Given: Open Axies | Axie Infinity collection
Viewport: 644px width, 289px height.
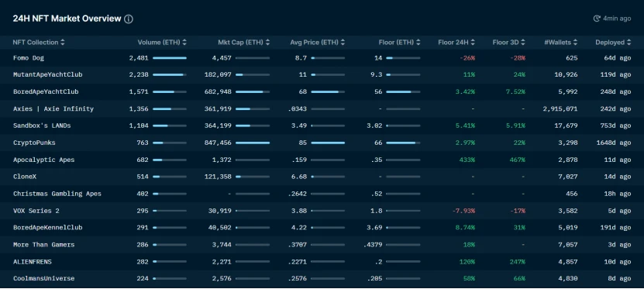Looking at the screenshot, I should click(x=53, y=108).
